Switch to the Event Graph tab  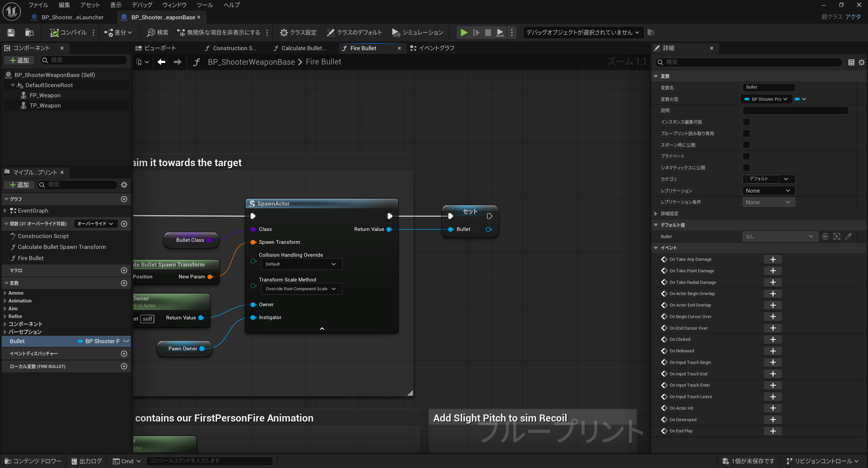coord(433,48)
